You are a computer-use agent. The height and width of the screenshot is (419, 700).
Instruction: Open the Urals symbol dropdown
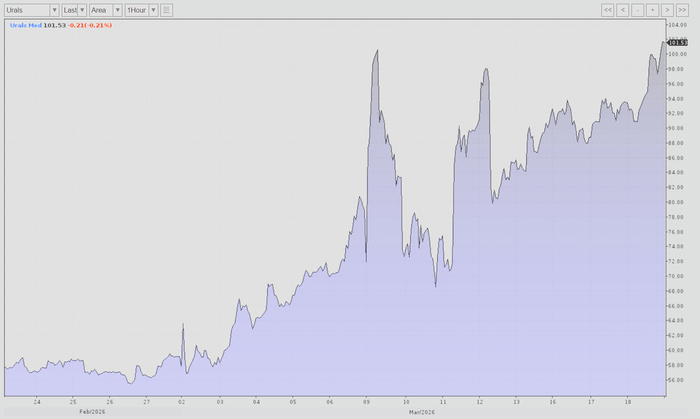[x=31, y=10]
